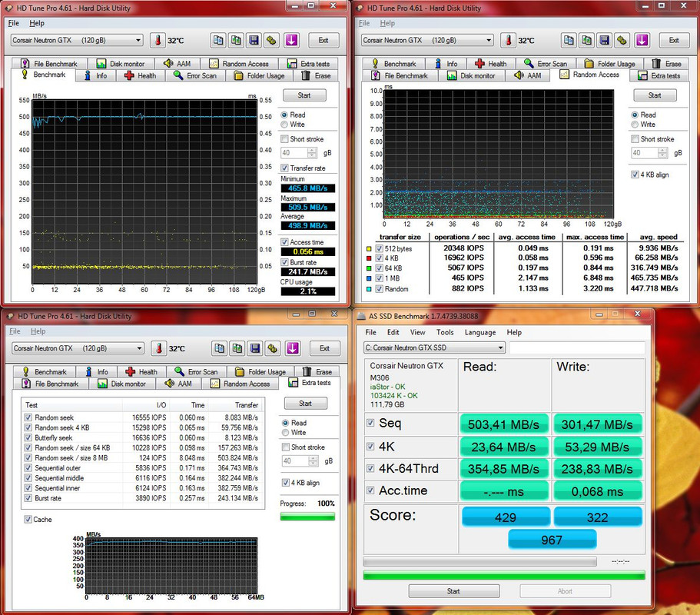Click blue total score 967 box
This screenshot has height=615, width=700.
(552, 540)
